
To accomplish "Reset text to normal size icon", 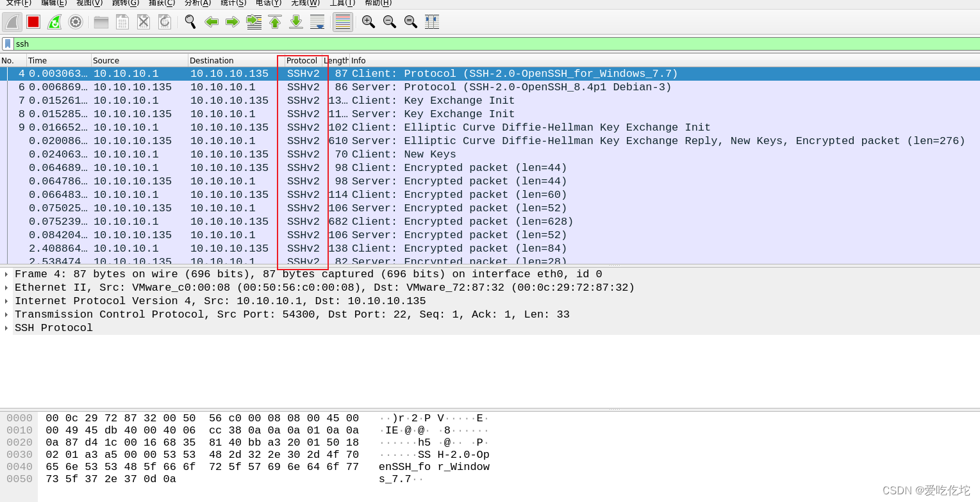I will point(411,22).
